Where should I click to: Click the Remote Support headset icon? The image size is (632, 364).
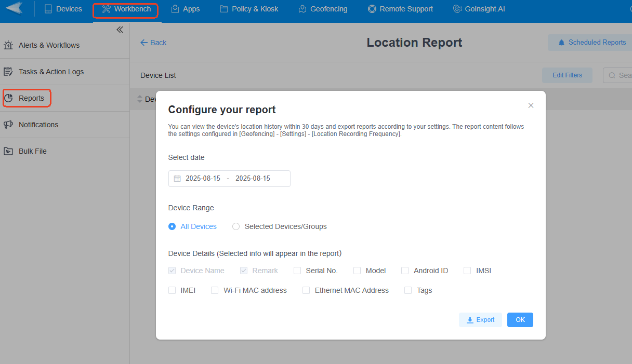(x=371, y=8)
